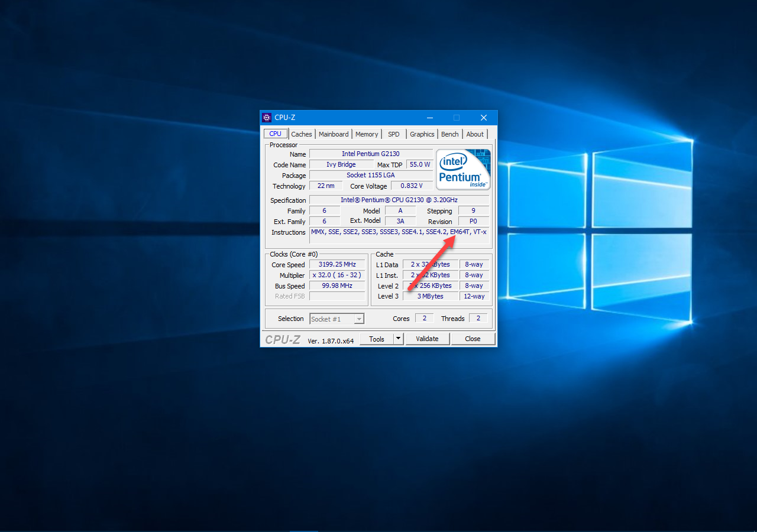Click the Threads count value
Viewport: 757px width, 532px height.
coord(478,318)
